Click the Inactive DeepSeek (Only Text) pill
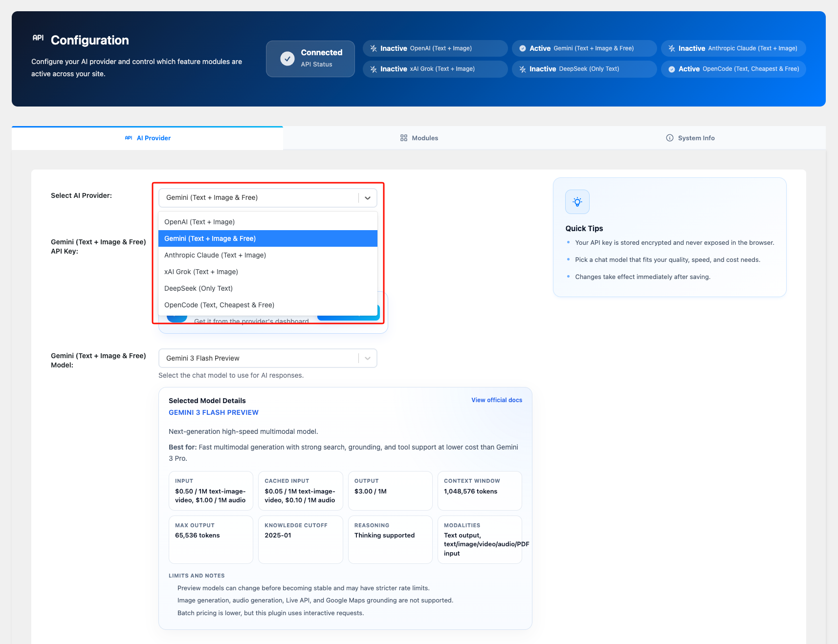This screenshot has height=644, width=838. [x=584, y=69]
